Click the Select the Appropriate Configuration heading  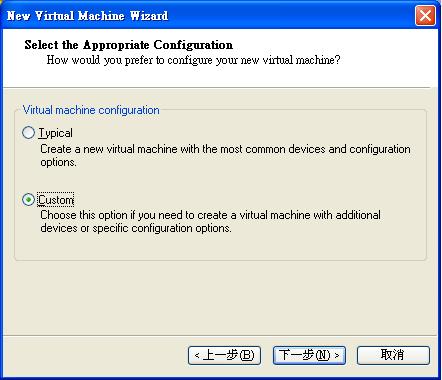[129, 45]
